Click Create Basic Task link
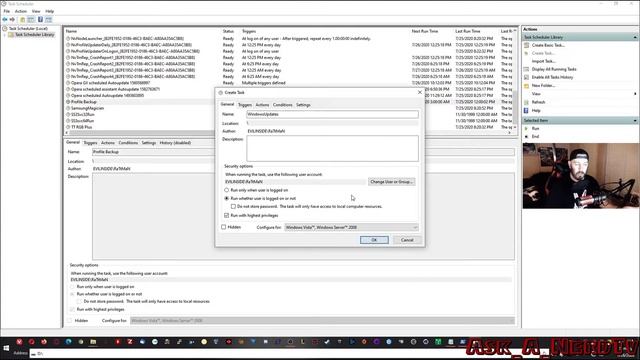The height and width of the screenshot is (360, 640). (x=548, y=45)
